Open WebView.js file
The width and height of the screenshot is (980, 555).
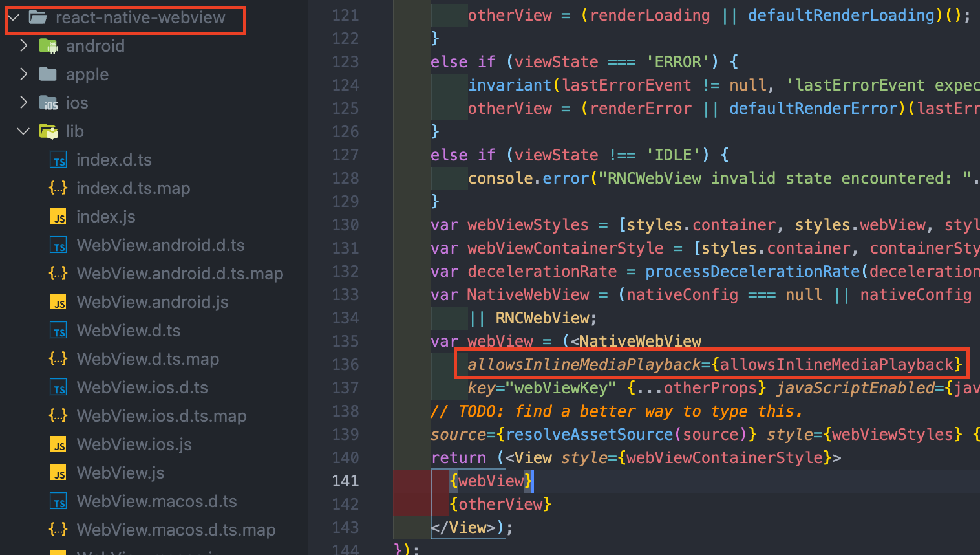tap(120, 473)
